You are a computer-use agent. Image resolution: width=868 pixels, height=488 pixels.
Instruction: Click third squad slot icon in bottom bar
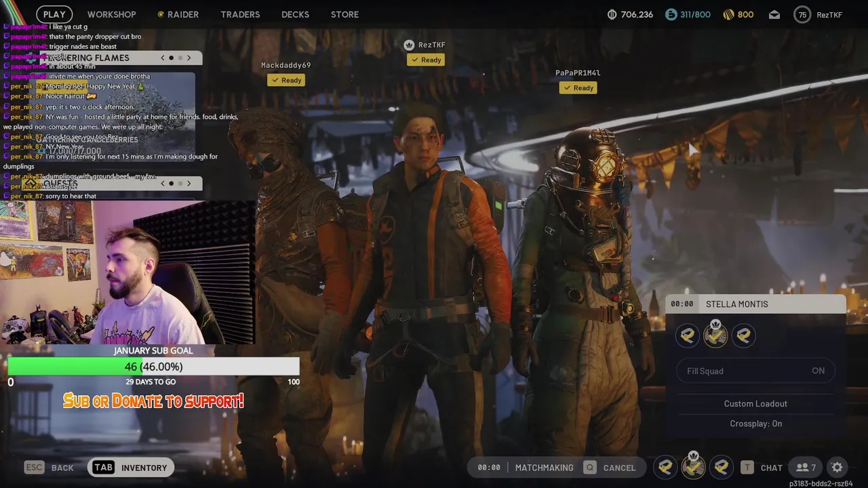tap(721, 467)
